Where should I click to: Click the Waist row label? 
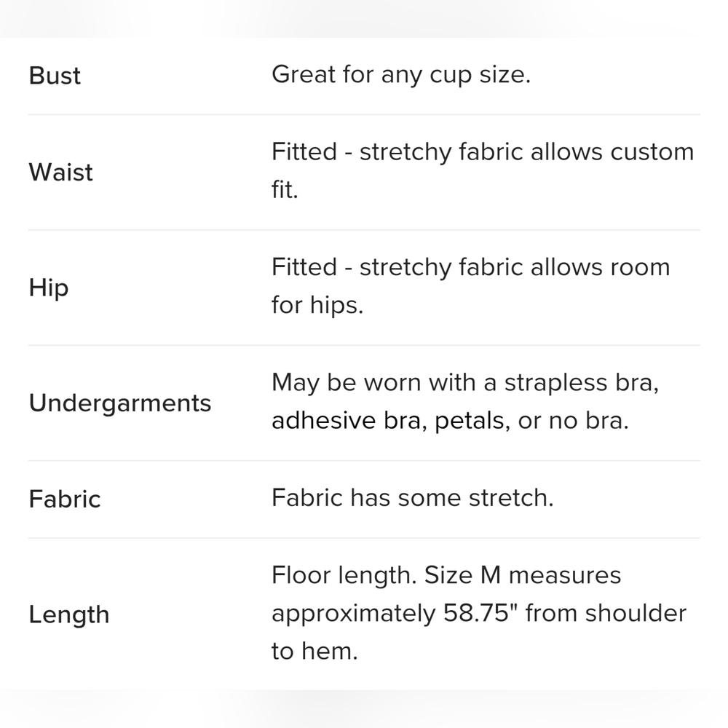61,173
